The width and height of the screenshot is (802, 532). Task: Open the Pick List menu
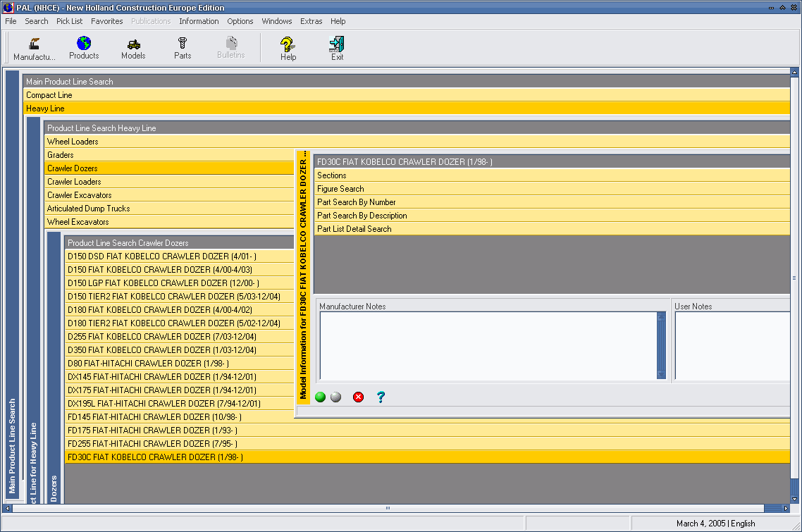69,21
